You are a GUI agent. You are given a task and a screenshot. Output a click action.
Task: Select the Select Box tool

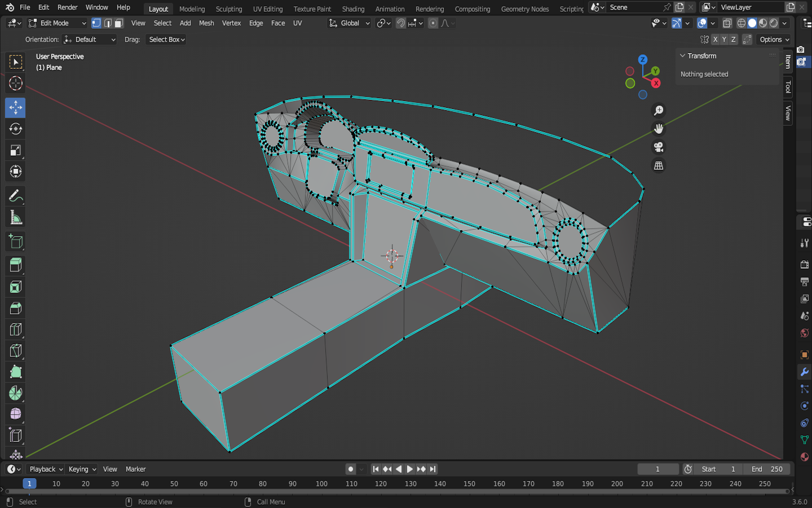point(15,62)
